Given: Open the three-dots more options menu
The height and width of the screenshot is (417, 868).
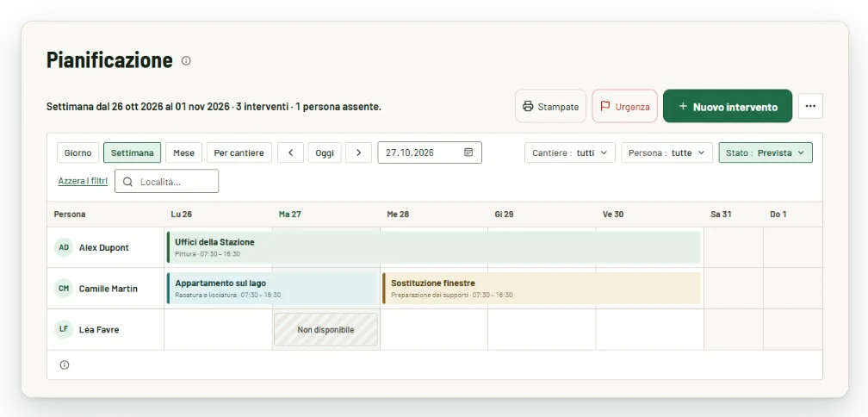Looking at the screenshot, I should (810, 106).
